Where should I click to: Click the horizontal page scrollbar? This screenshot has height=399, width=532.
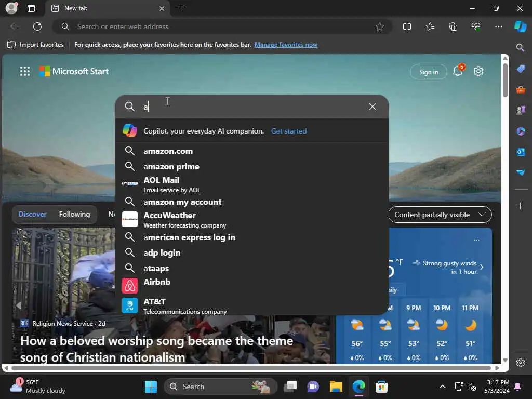coord(251,368)
